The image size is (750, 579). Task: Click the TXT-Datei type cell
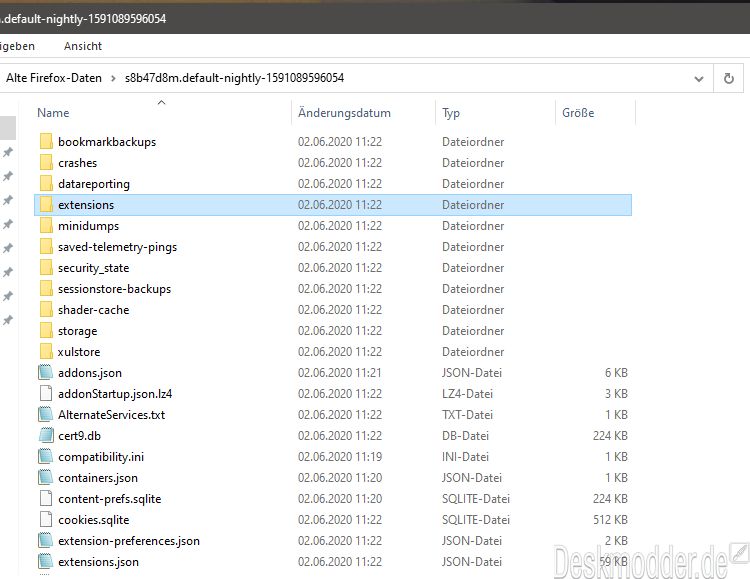pyautogui.click(x=467, y=415)
